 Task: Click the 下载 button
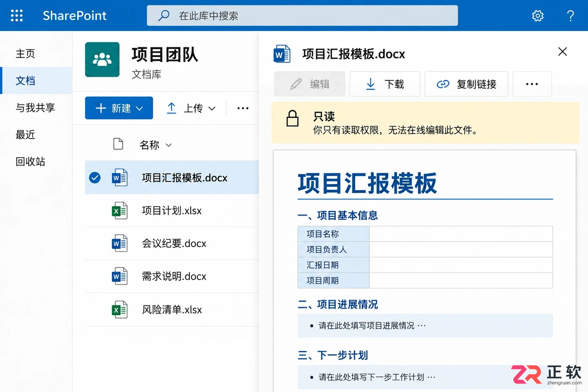coord(385,84)
